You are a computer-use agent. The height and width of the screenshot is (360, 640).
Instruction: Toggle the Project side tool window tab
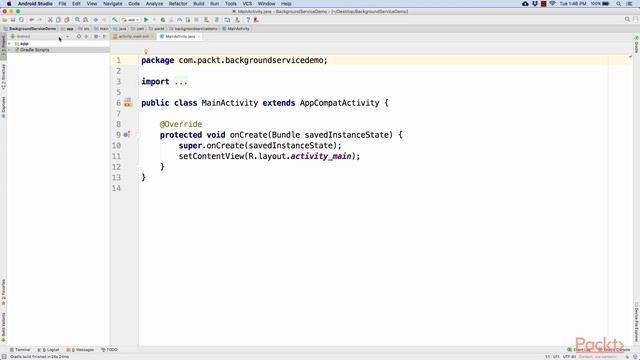click(x=3, y=46)
